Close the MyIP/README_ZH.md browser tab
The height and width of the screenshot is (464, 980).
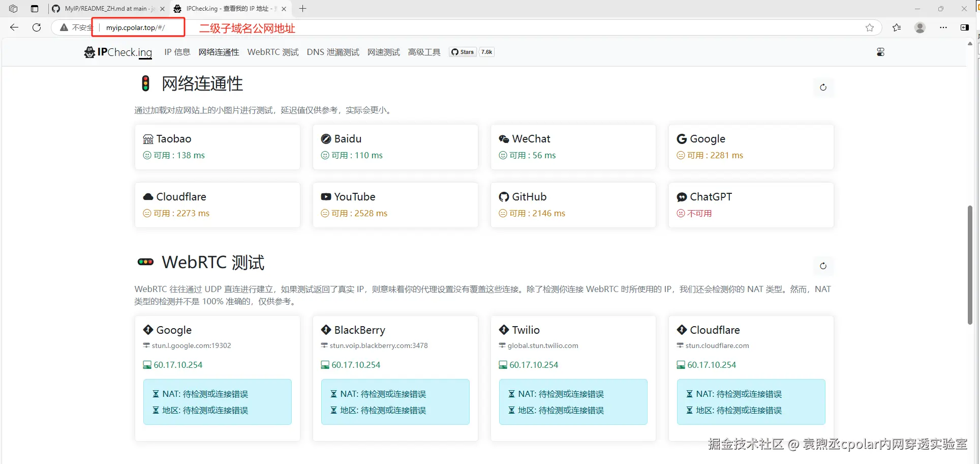click(162, 9)
